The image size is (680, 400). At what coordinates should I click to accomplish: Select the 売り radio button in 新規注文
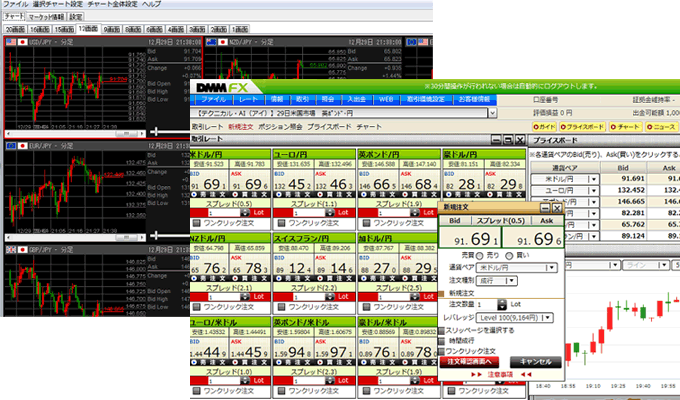click(480, 256)
